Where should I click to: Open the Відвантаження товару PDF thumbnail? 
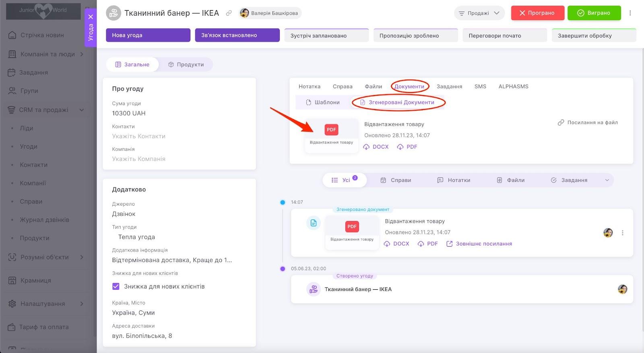click(x=331, y=135)
